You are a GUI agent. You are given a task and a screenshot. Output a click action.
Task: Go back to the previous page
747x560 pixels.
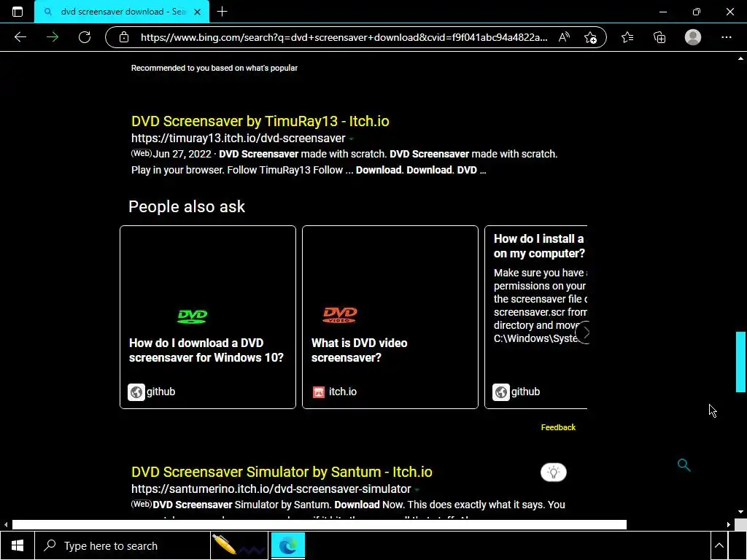pos(20,37)
